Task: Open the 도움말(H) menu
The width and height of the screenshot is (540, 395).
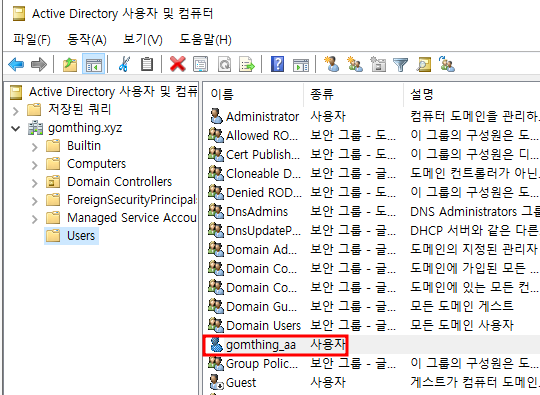Action: (206, 39)
